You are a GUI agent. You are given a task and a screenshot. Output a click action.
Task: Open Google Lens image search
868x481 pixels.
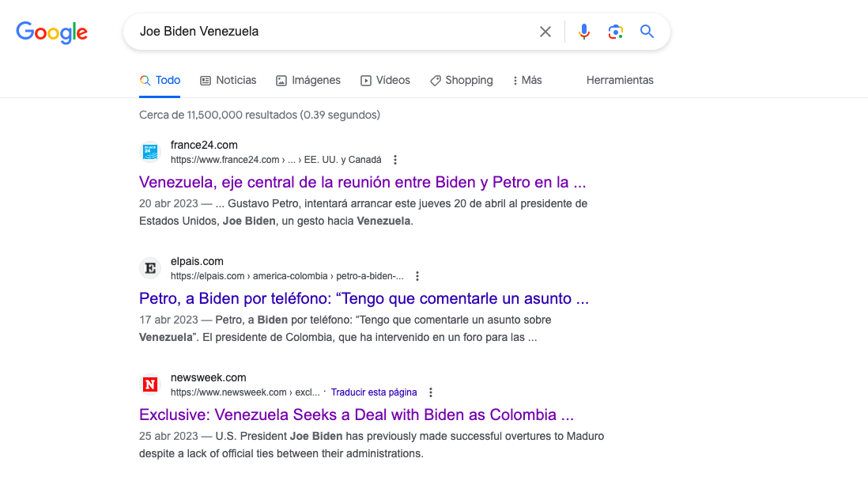coord(615,32)
